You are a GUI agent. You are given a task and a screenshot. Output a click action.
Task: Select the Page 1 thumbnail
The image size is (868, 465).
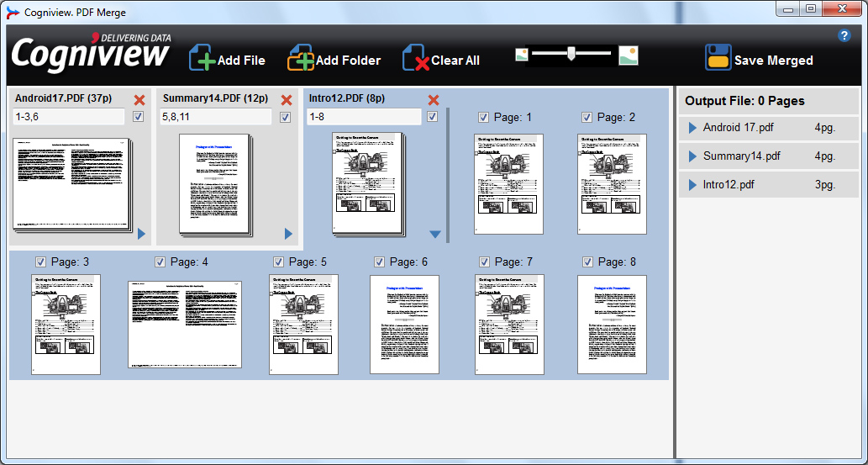[x=508, y=184]
